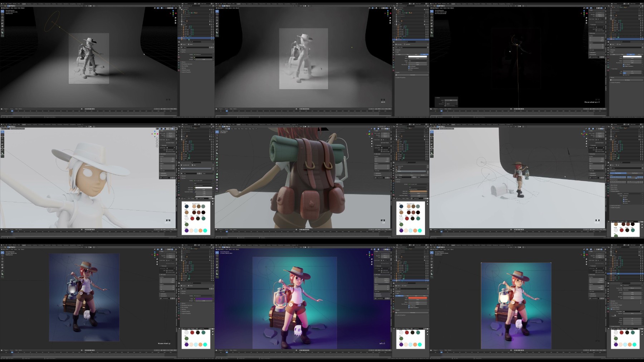Toggle Cast Shadow checkbox in the orange light properties

pos(409,306)
